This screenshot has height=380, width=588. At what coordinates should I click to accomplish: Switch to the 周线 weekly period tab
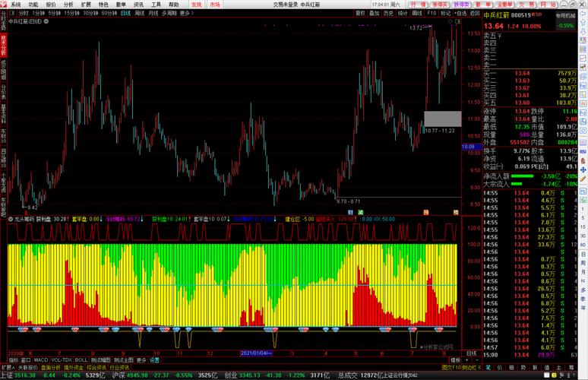click(140, 13)
